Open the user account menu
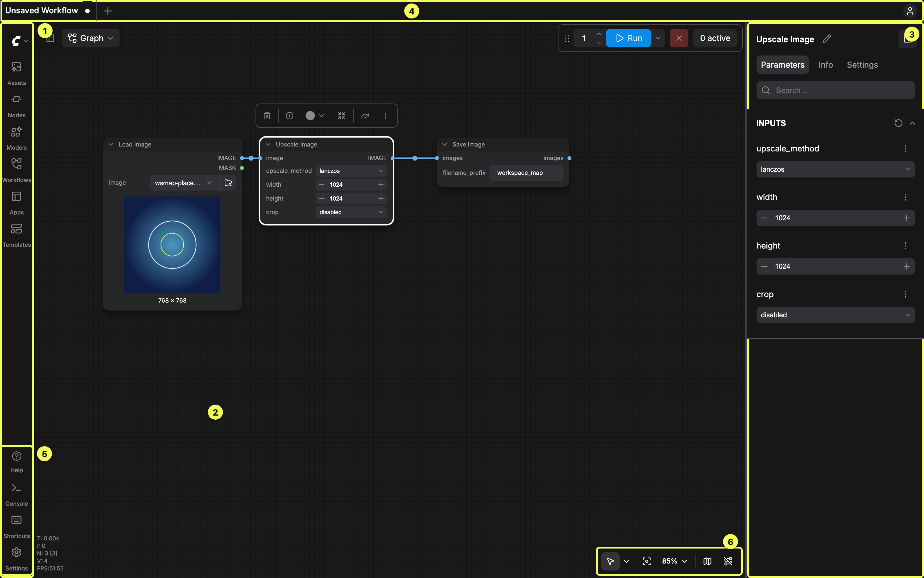 coord(910,11)
